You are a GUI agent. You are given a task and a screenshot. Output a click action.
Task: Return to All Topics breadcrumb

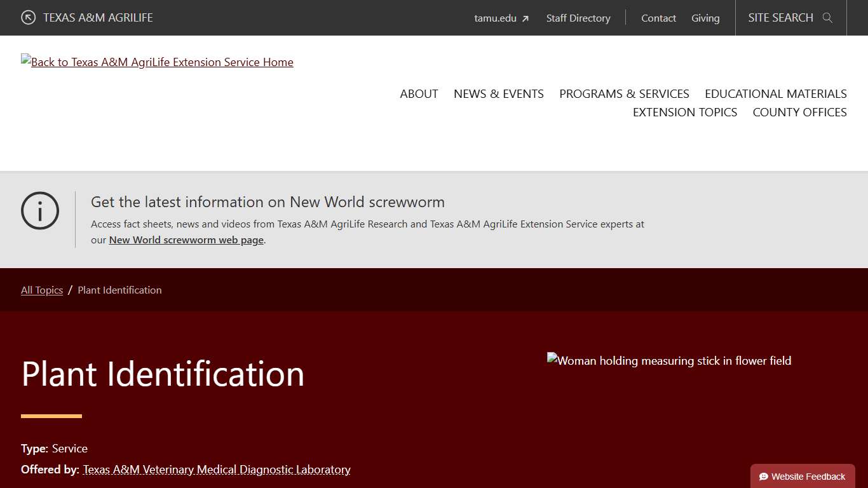41,290
